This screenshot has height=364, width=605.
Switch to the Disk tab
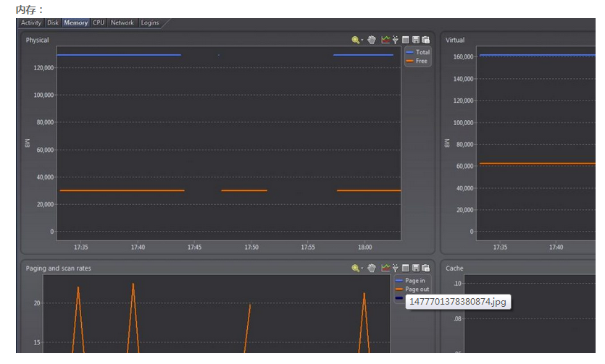53,22
